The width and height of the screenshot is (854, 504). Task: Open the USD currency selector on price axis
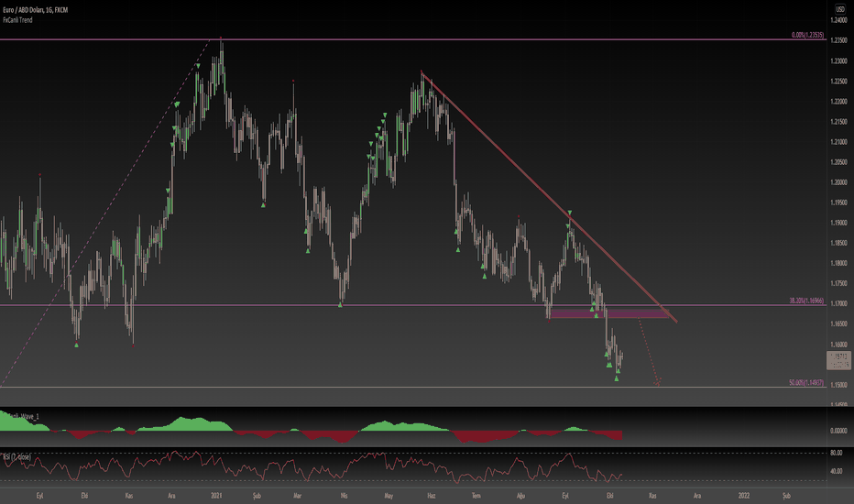point(840,9)
